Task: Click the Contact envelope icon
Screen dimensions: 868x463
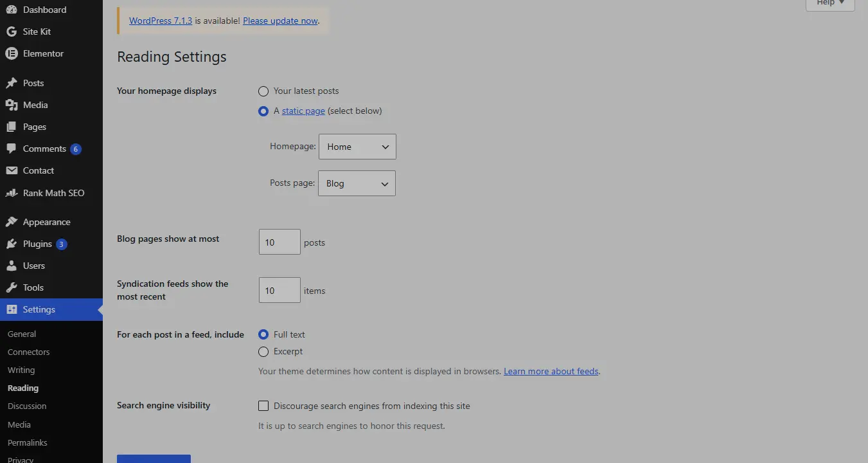Action: tap(11, 170)
